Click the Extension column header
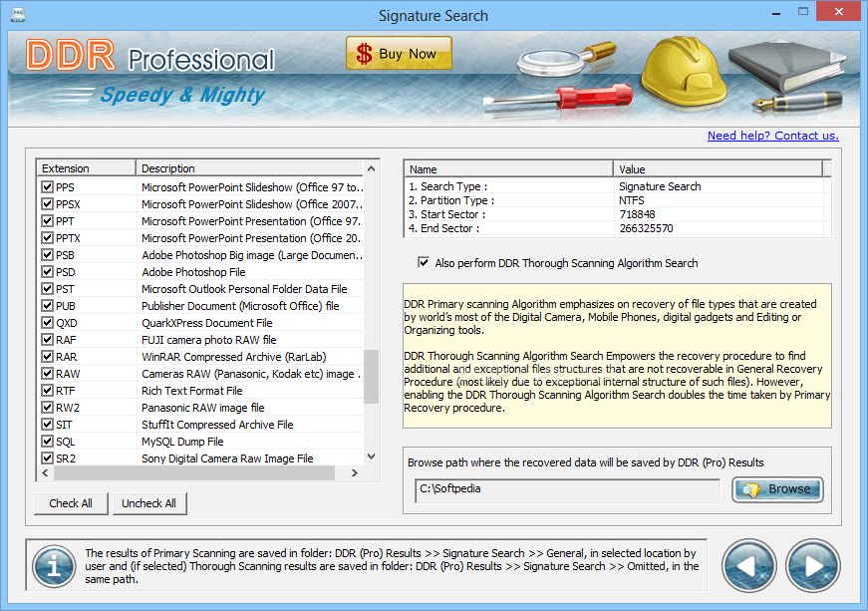868x611 pixels. 87,168
